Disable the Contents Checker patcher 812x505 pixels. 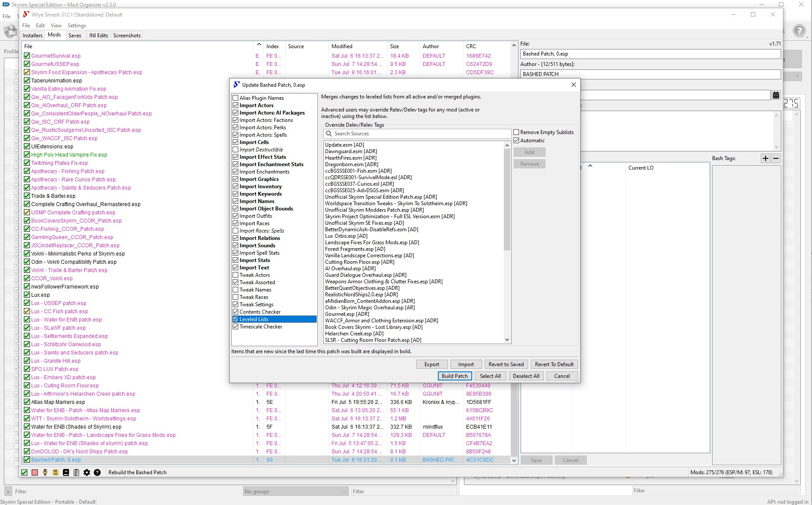click(x=236, y=312)
